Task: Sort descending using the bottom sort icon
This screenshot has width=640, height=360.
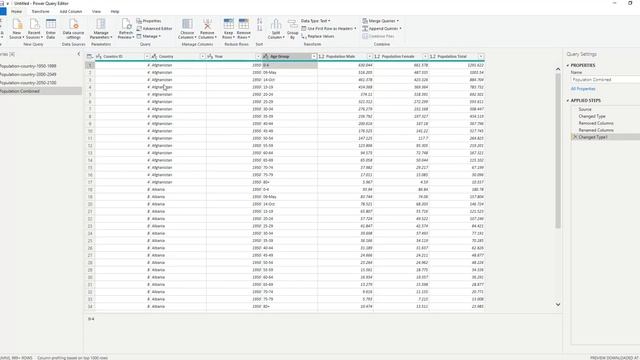Action: coord(260,28)
